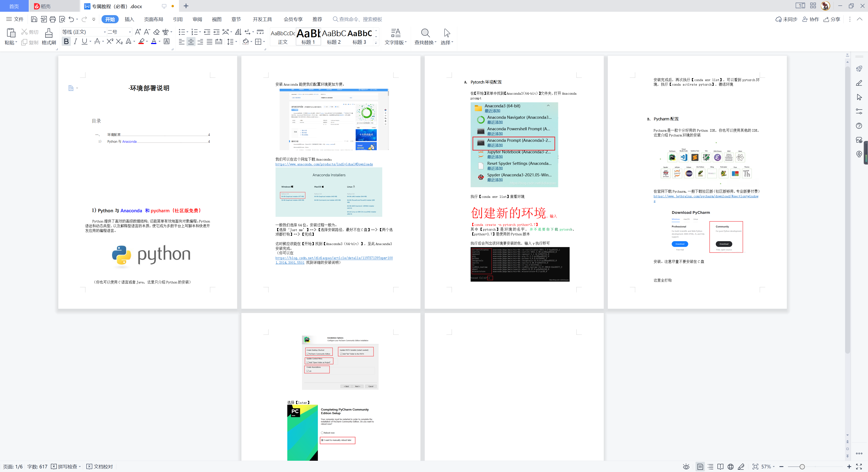
Task: Switch to Web layout globe icon
Action: [x=731, y=467]
